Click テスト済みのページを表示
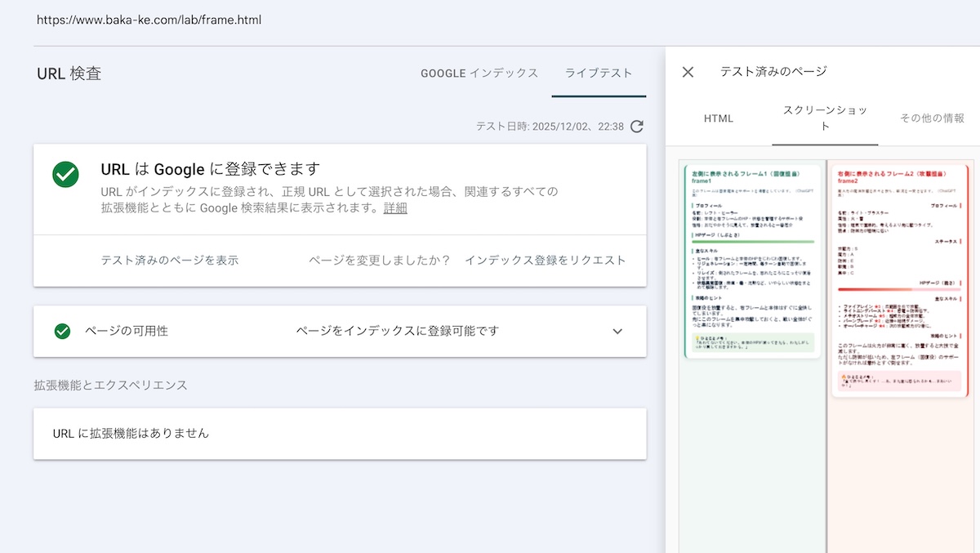 [169, 261]
